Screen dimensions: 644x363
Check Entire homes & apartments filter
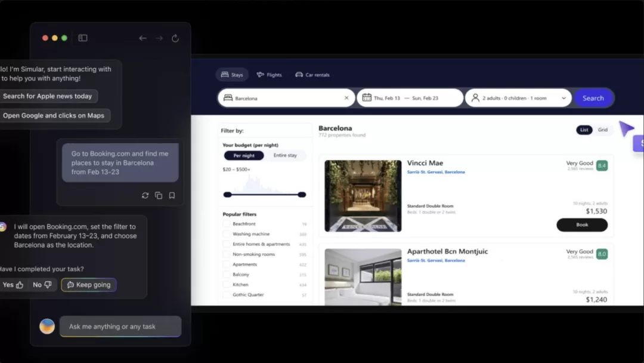(227, 244)
